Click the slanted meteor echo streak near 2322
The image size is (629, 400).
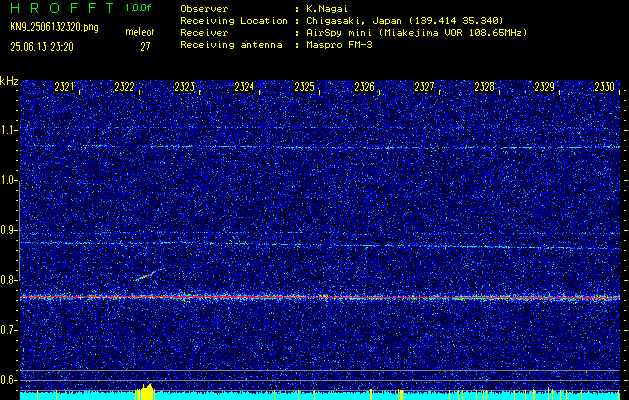tap(145, 276)
